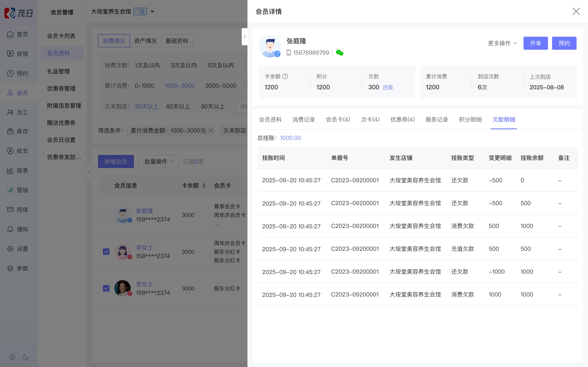Open the 批量操作 dropdown

point(158,161)
